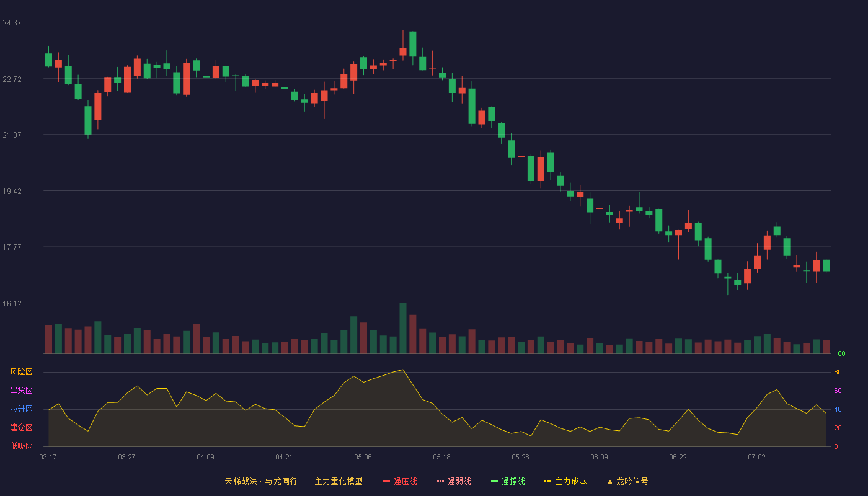Screen dimensions: 868x496
Task: Click the yellow triangle 龙吟信号 legend icon
Action: [x=609, y=481]
